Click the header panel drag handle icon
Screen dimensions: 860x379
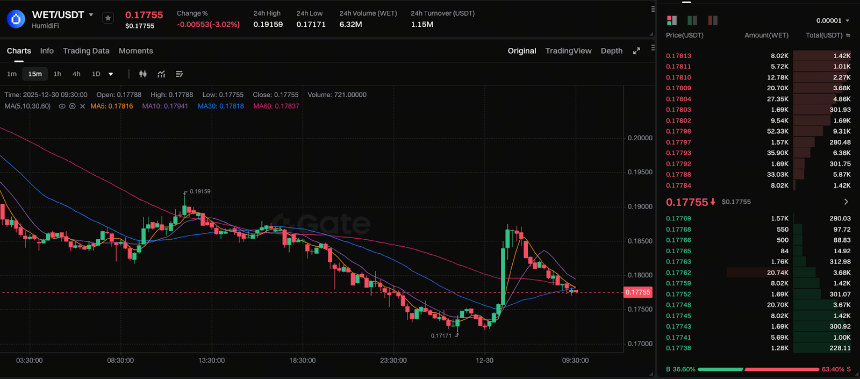click(652, 9)
